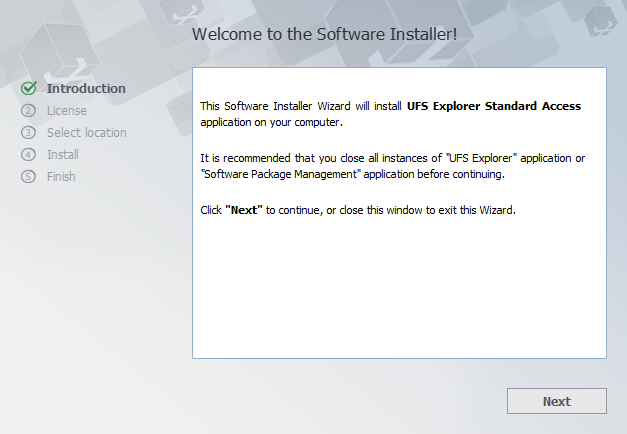Click the large box logo above Introduction

60,50
